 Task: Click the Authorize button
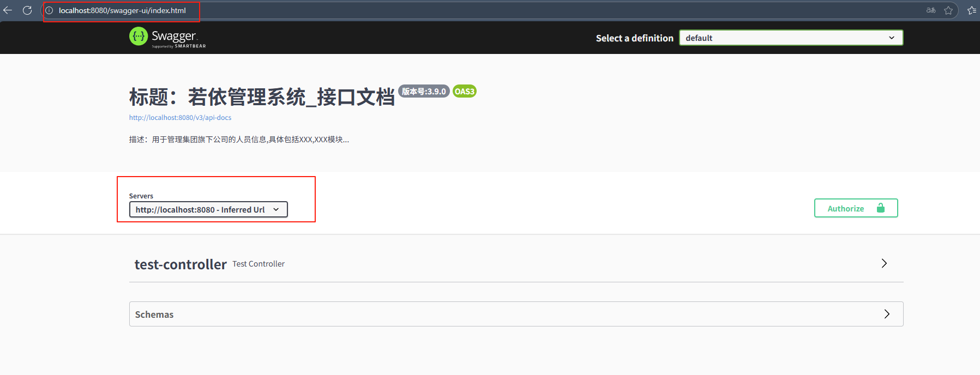click(856, 208)
